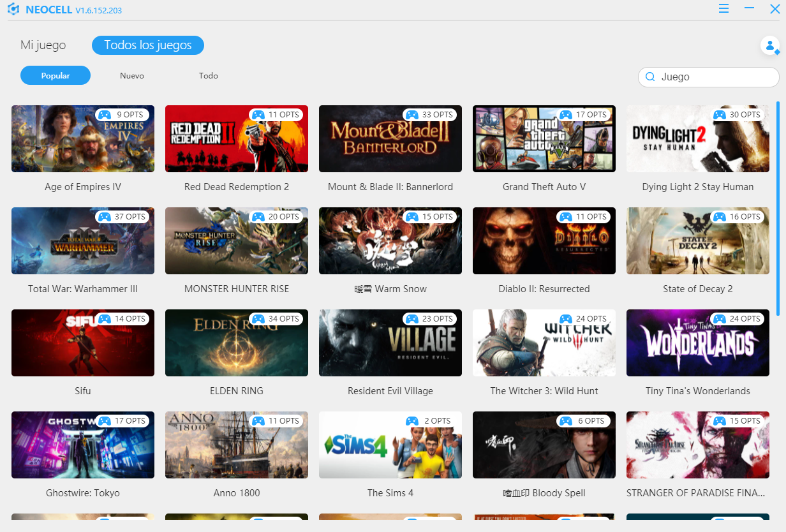Open the Tiny Tina's Wonderlands cover image

(x=698, y=343)
